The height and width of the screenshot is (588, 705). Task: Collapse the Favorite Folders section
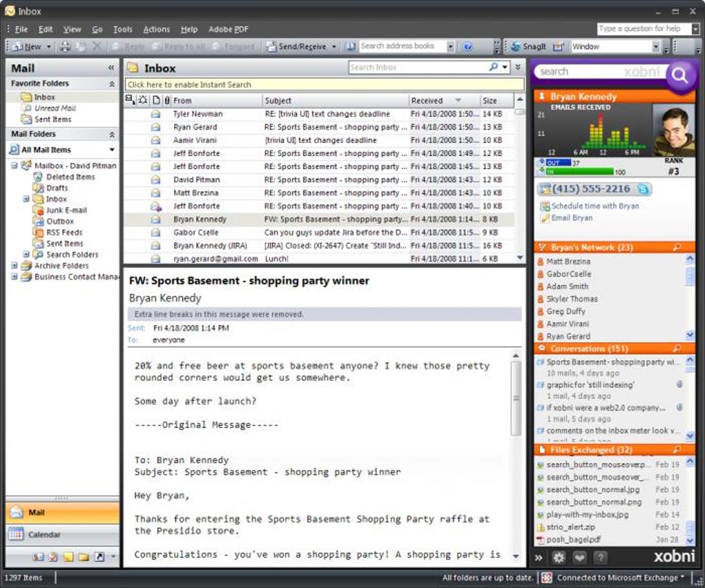tap(111, 84)
